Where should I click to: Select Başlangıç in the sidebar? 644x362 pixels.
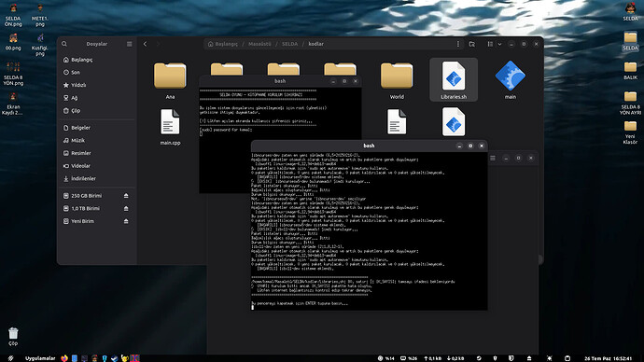tap(97, 60)
